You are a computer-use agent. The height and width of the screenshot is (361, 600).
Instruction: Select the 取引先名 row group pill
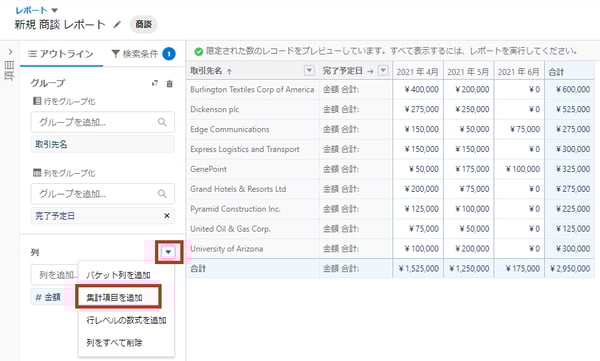click(103, 144)
